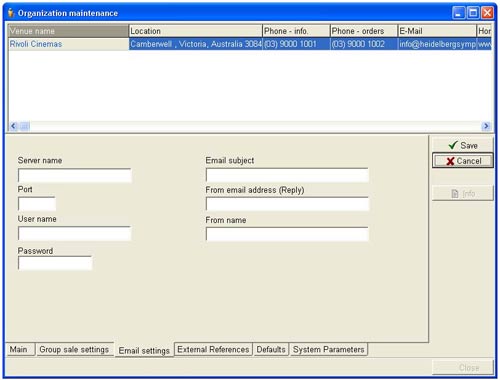Image resolution: width=500 pixels, height=380 pixels.
Task: Click the table's right scroll arrow
Action: pos(486,126)
